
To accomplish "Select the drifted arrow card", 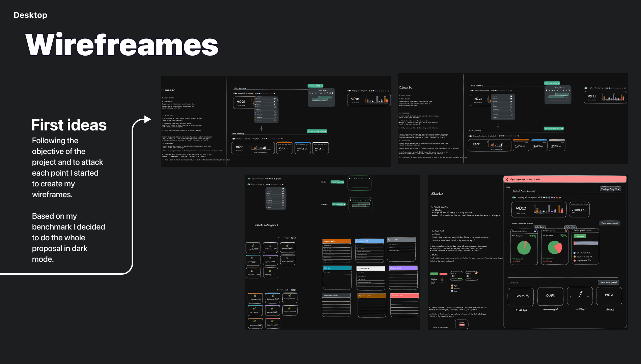I will click(x=580, y=296).
